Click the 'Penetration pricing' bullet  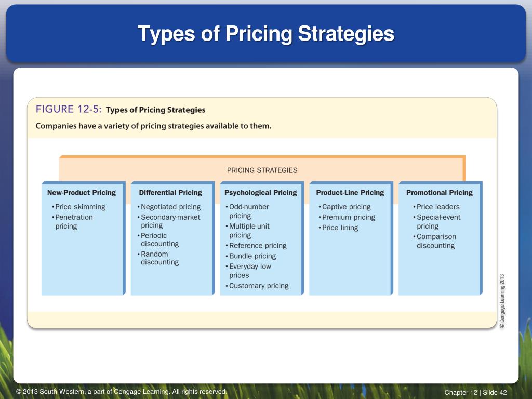click(x=72, y=221)
